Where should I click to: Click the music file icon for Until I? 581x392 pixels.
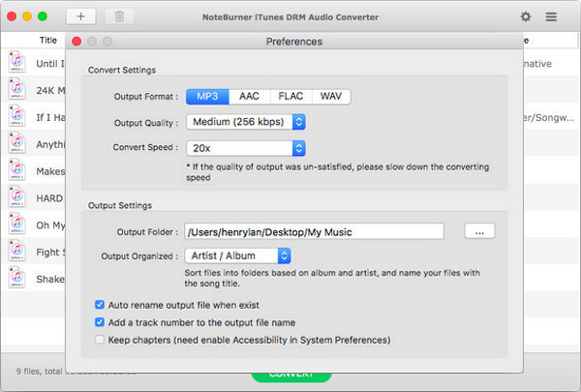(x=17, y=62)
